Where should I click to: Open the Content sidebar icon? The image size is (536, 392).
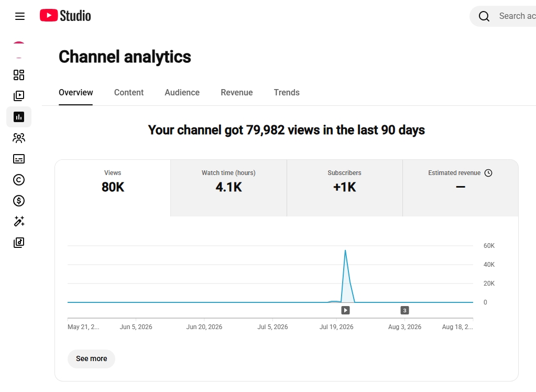click(x=19, y=96)
